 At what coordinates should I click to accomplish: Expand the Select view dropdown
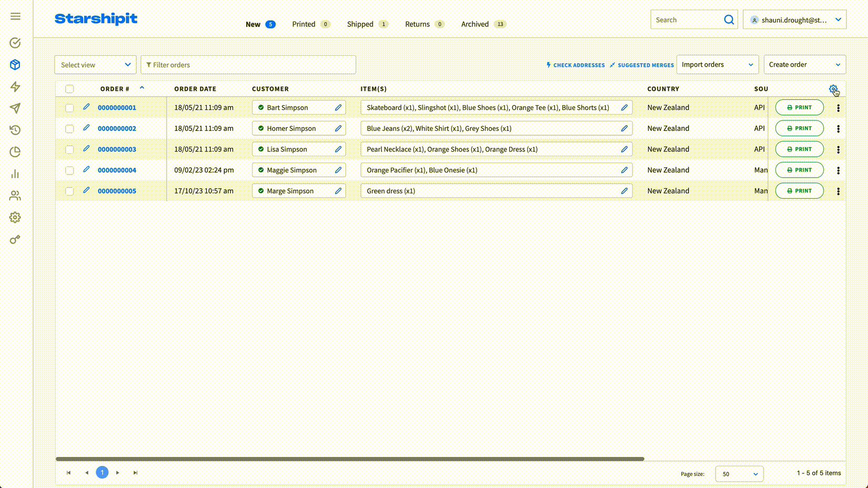pyautogui.click(x=95, y=65)
